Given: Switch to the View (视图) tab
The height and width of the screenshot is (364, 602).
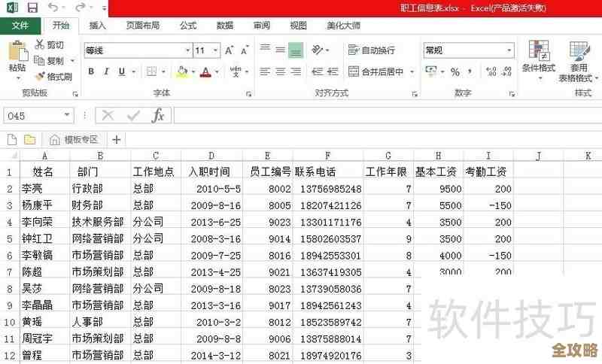Looking at the screenshot, I should click(298, 26).
